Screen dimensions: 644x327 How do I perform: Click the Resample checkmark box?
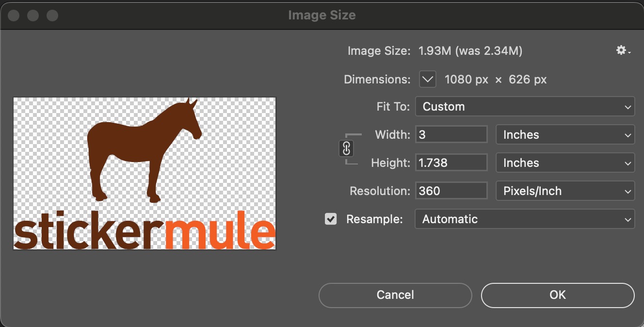[x=331, y=219]
